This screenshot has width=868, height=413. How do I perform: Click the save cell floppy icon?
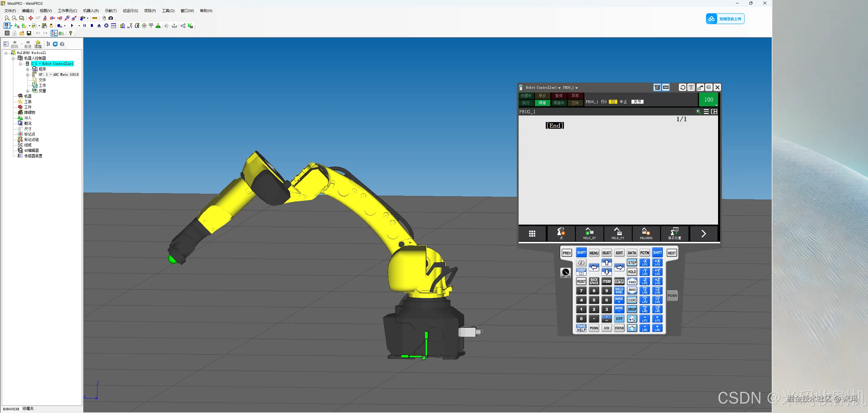point(29,33)
